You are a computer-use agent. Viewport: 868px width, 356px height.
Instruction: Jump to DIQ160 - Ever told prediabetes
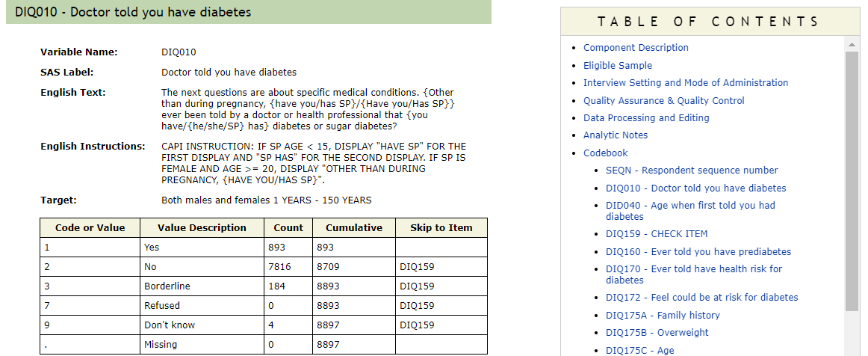coord(698,252)
